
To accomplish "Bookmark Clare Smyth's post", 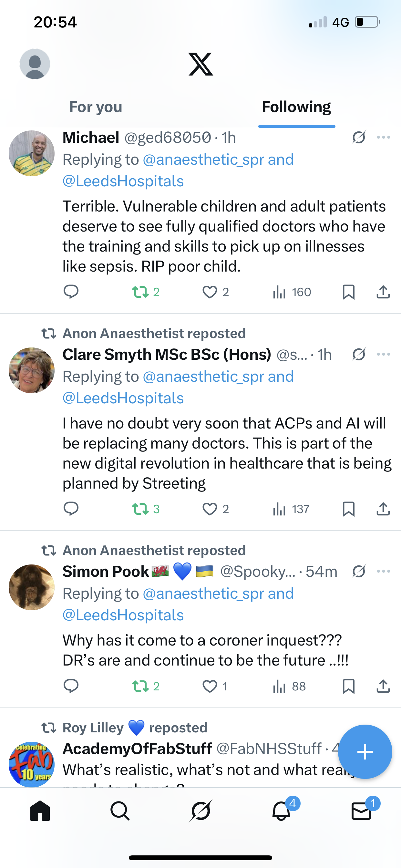I will coord(348,509).
